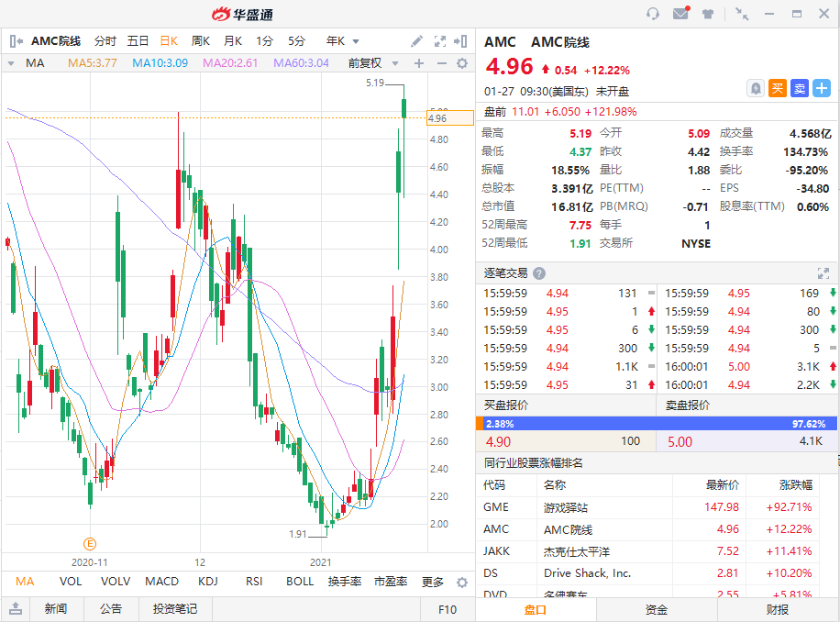This screenshot has height=622, width=840.
Task: Open the DS Drive Shack, Inc. row
Action: click(647, 573)
